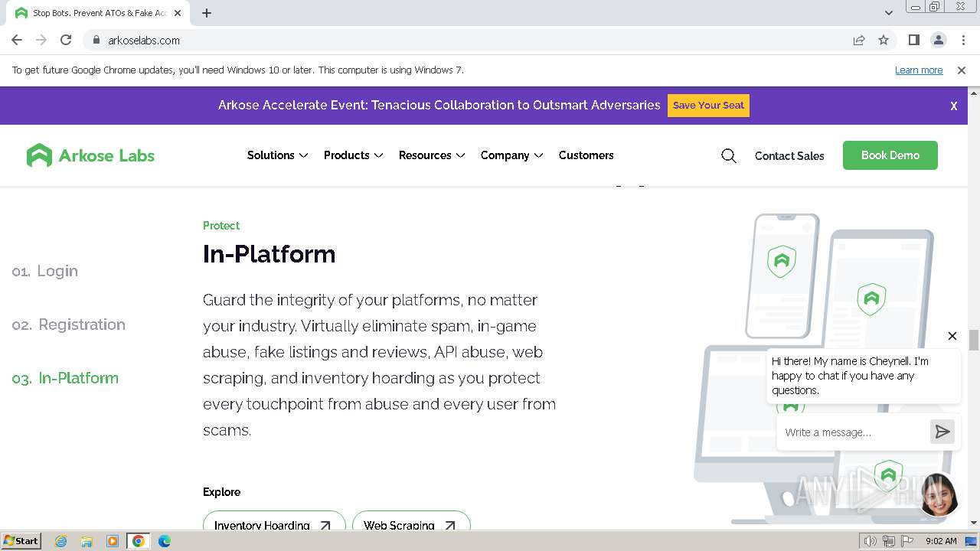Close the Arkose Labs browser tab
980x551 pixels.
click(x=178, y=13)
